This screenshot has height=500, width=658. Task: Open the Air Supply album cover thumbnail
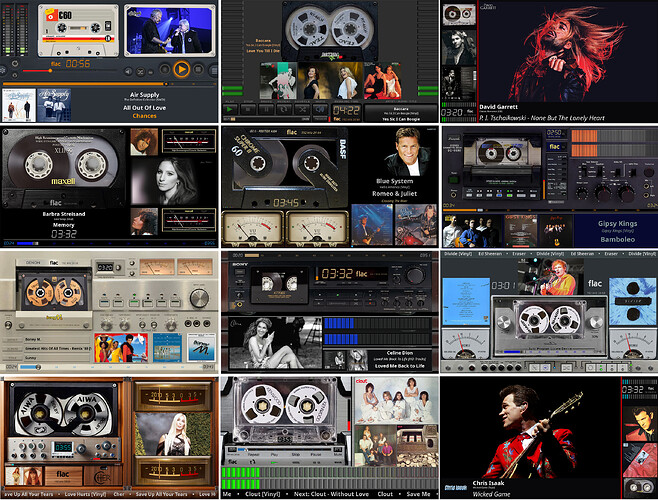[x=54, y=105]
